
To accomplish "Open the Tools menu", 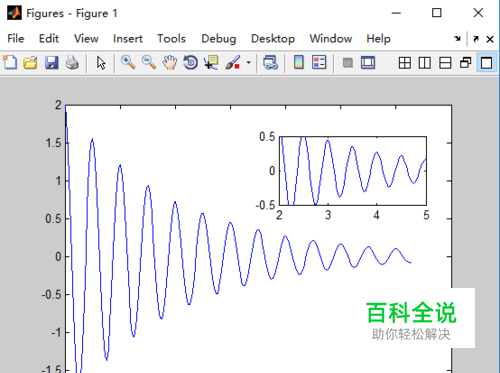I will point(171,39).
